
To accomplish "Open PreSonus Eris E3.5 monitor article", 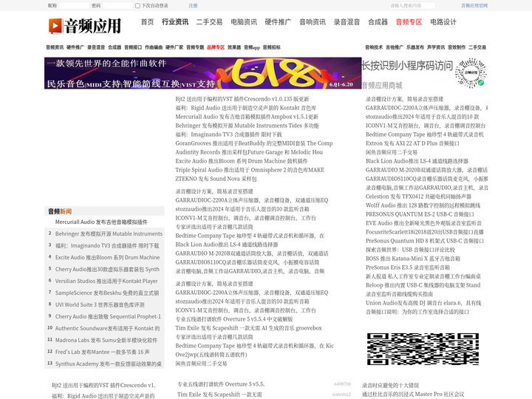I will pos(408,267).
